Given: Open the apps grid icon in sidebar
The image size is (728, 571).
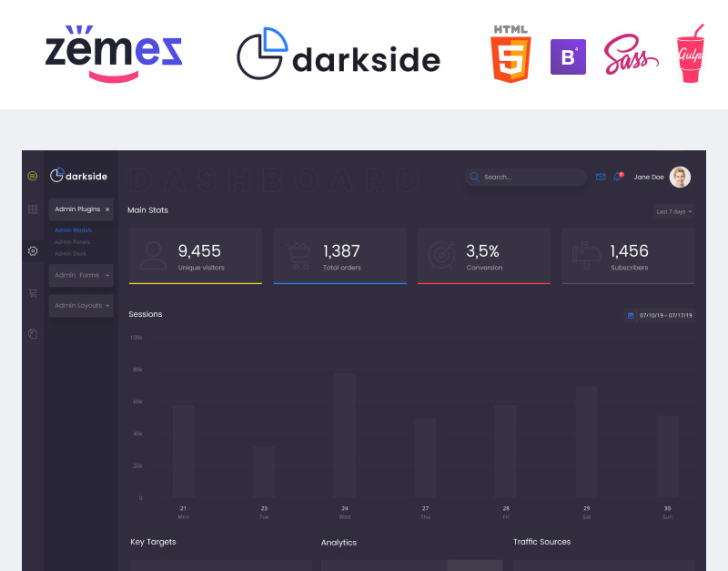Looking at the screenshot, I should 33,209.
